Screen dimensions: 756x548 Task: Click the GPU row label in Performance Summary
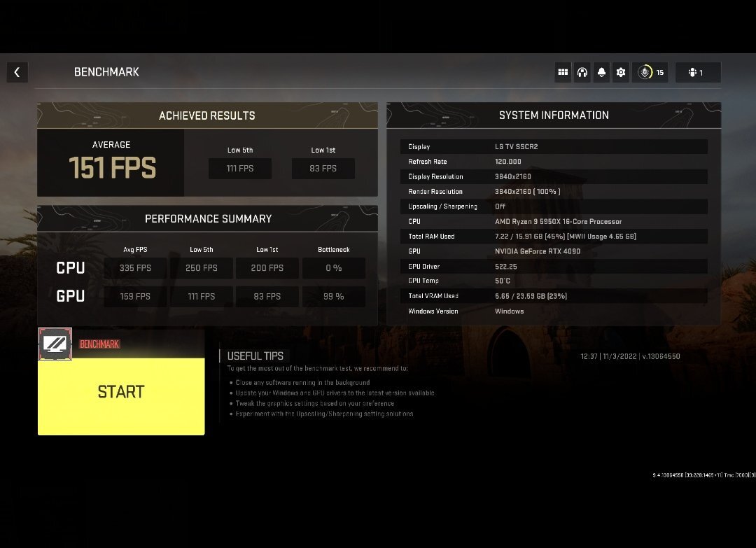(71, 296)
